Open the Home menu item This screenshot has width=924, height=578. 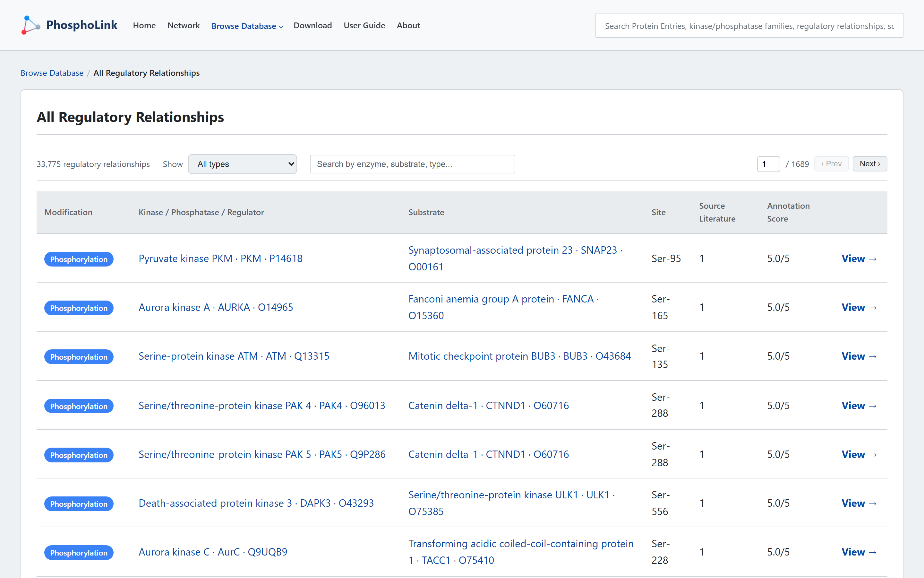coord(144,25)
